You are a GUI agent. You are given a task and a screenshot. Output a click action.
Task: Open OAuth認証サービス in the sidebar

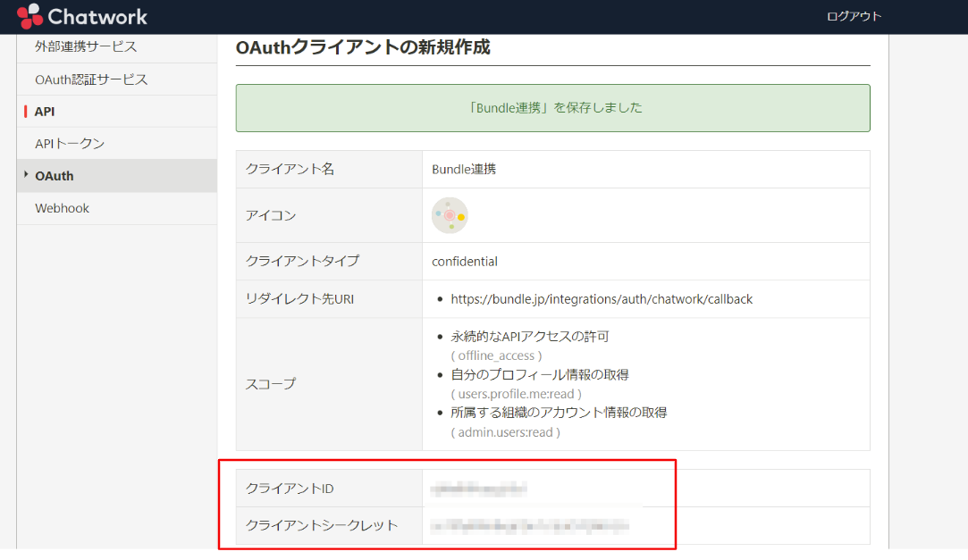click(x=91, y=79)
